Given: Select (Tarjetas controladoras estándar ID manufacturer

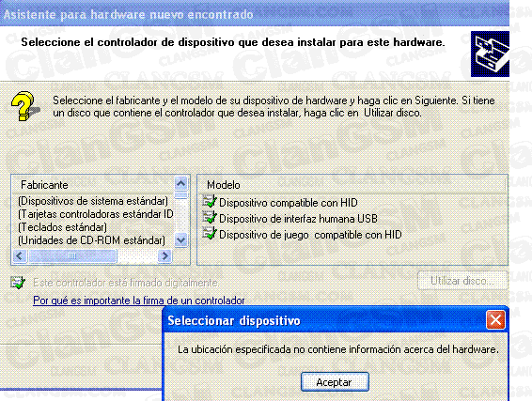Looking at the screenshot, I should [x=96, y=214].
